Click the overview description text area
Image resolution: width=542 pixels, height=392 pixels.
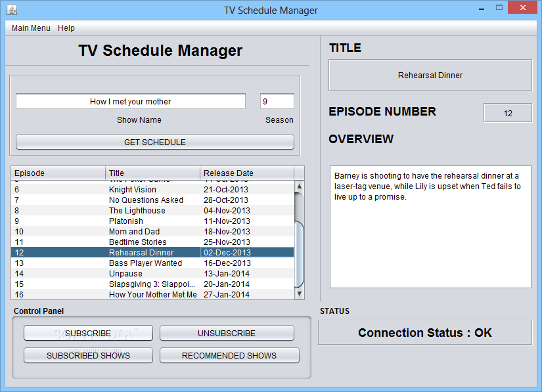coord(430,227)
